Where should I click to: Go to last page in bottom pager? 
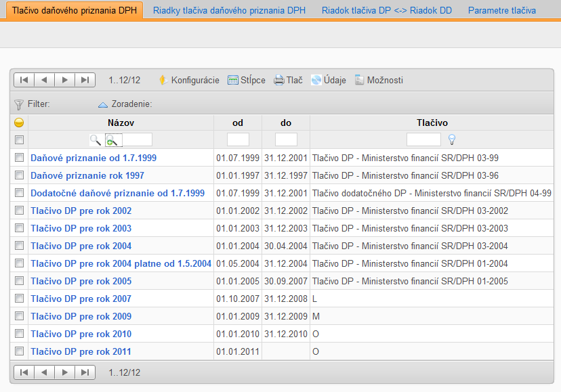(x=85, y=372)
